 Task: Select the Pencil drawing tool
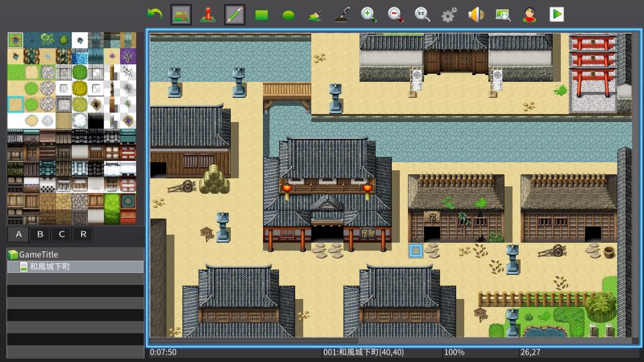pyautogui.click(x=235, y=14)
